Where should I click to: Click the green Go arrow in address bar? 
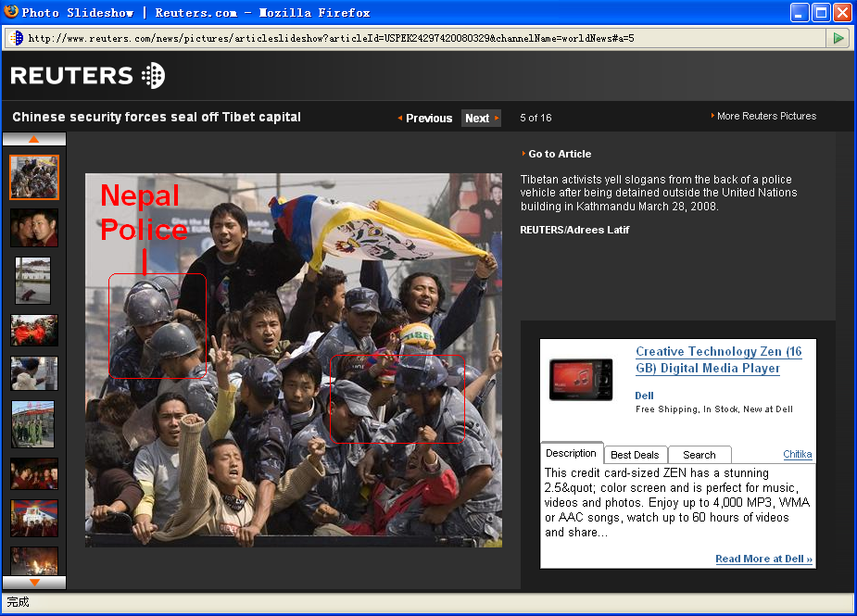tap(838, 38)
